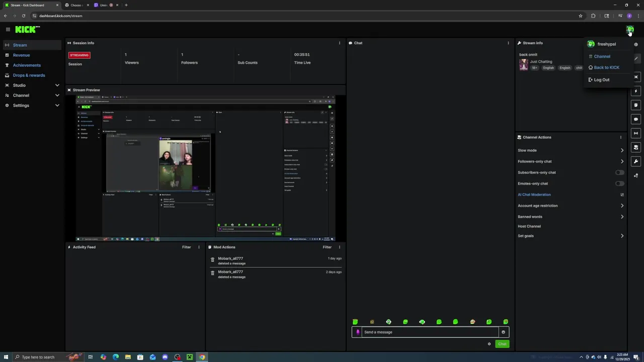The image size is (644, 362).
Task: Click trash icon on Mobark_ali777 2 days ago entry
Action: [212, 274]
